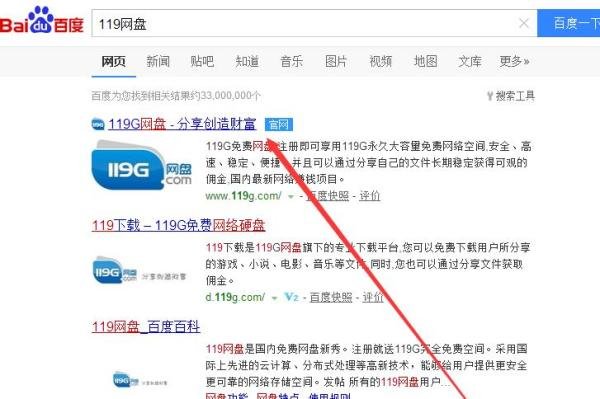Open the 搜索工具 filter options
Viewport: 600px width, 399px height.
[x=510, y=96]
